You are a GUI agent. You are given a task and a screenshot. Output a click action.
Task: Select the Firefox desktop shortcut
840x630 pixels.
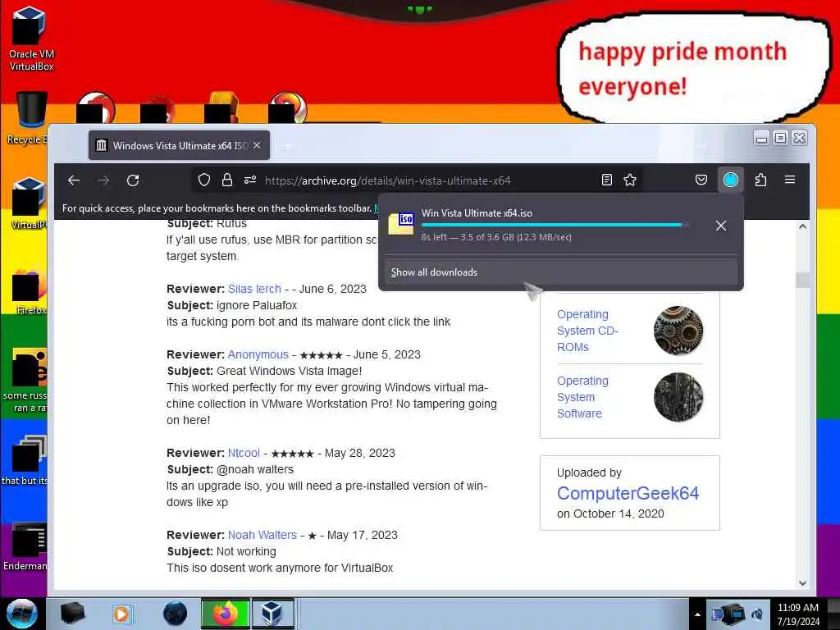[x=29, y=292]
